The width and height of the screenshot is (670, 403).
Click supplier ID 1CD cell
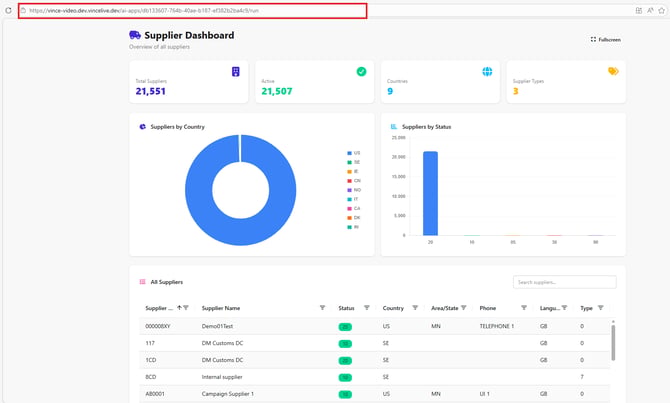coord(151,360)
